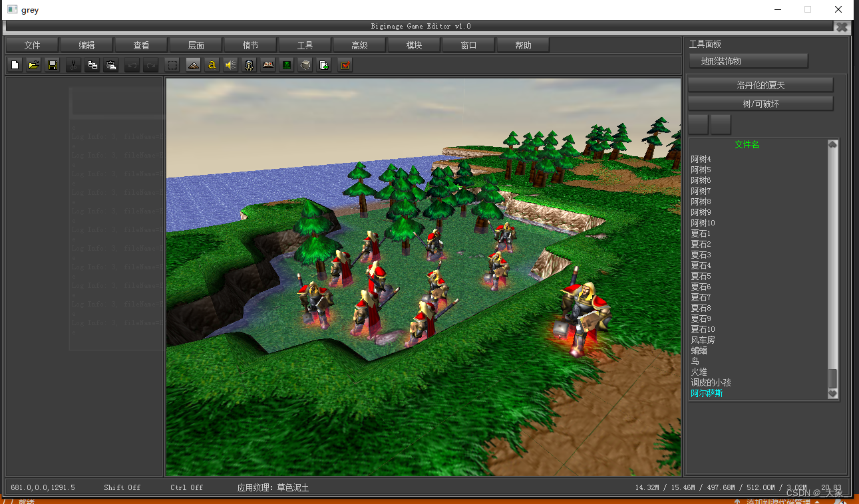Select 夏石3 in the file list

[701, 255]
